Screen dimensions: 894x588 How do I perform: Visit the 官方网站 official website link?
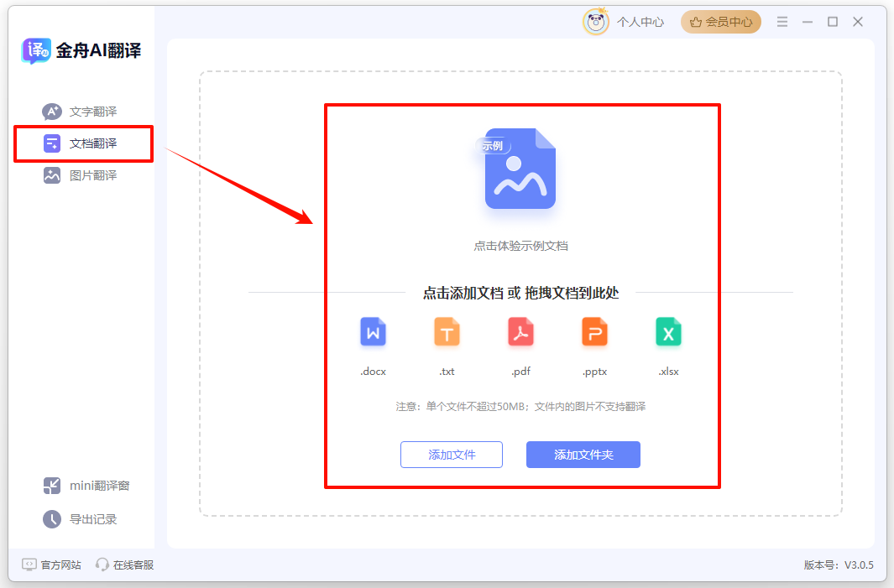click(x=48, y=565)
